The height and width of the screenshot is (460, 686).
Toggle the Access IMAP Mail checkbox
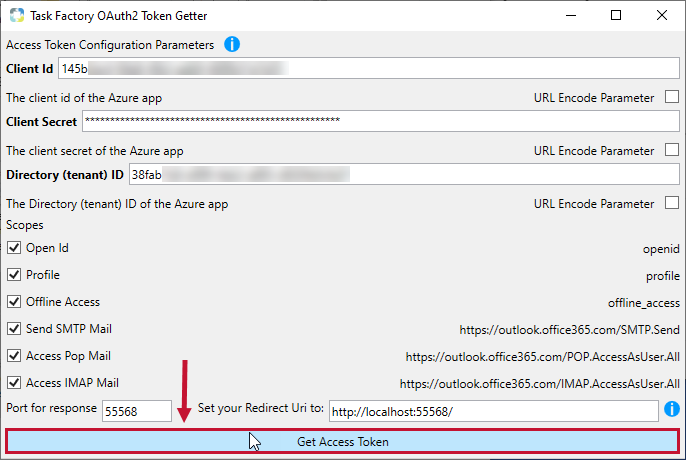pos(14,383)
